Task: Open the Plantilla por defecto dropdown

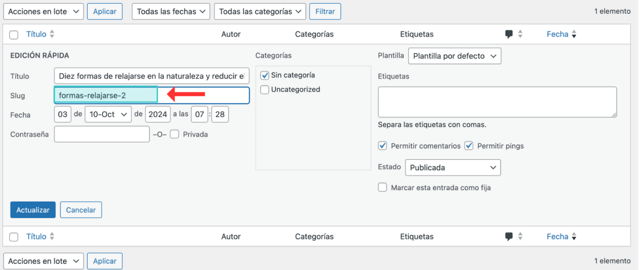Action: [454, 56]
